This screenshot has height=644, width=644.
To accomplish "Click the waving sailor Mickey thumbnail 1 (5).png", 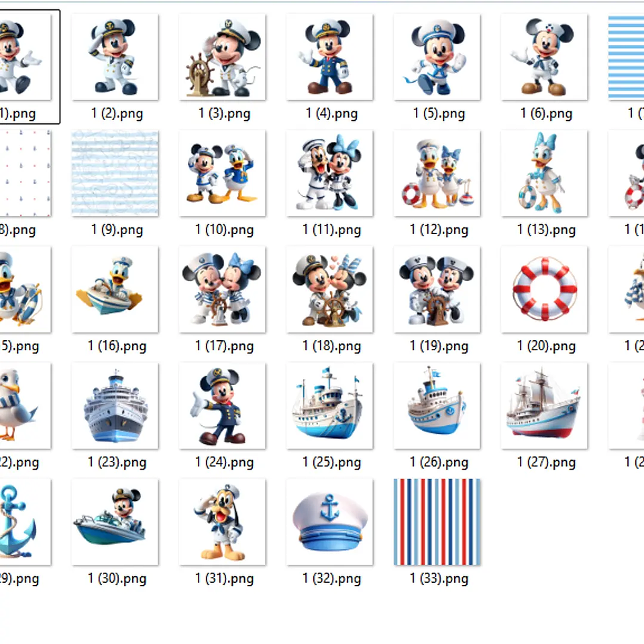I will tap(437, 57).
